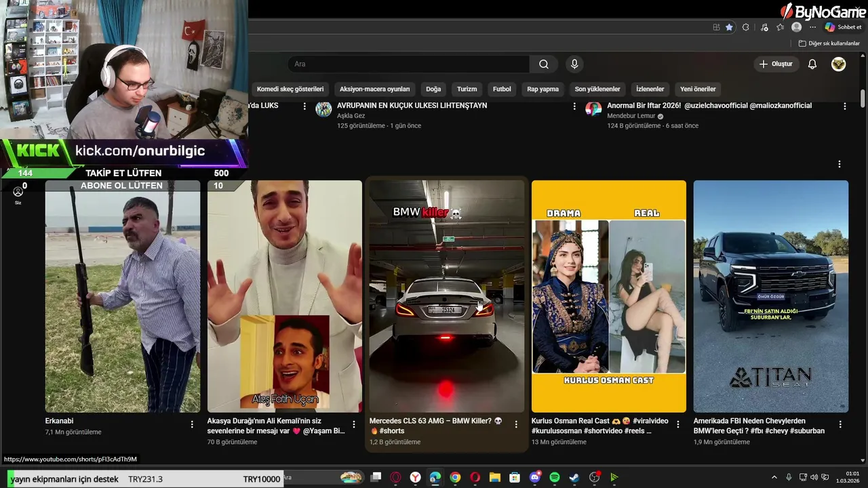Image resolution: width=868 pixels, height=488 pixels.
Task: Select the Aksiyon-macera oyunları chip
Action: [x=374, y=89]
